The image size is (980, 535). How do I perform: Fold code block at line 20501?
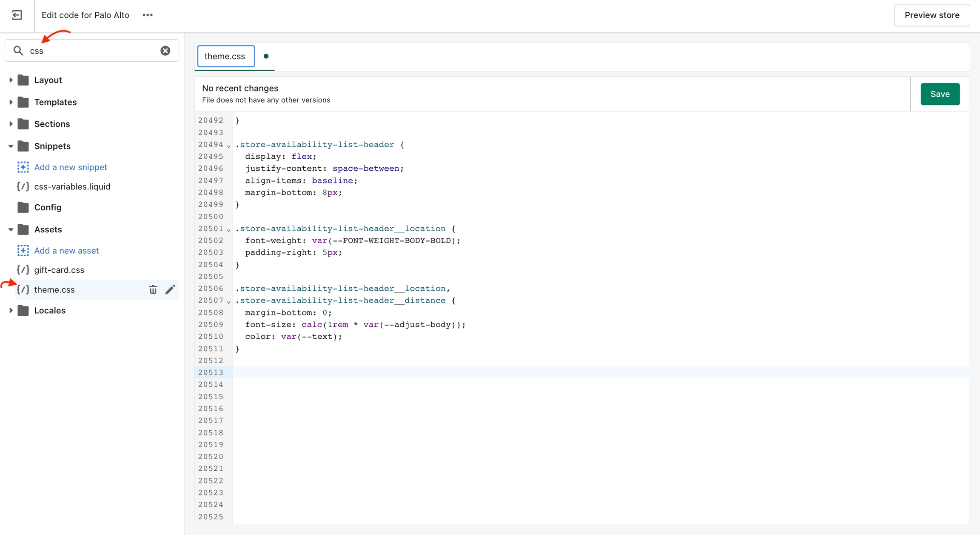pos(229,230)
